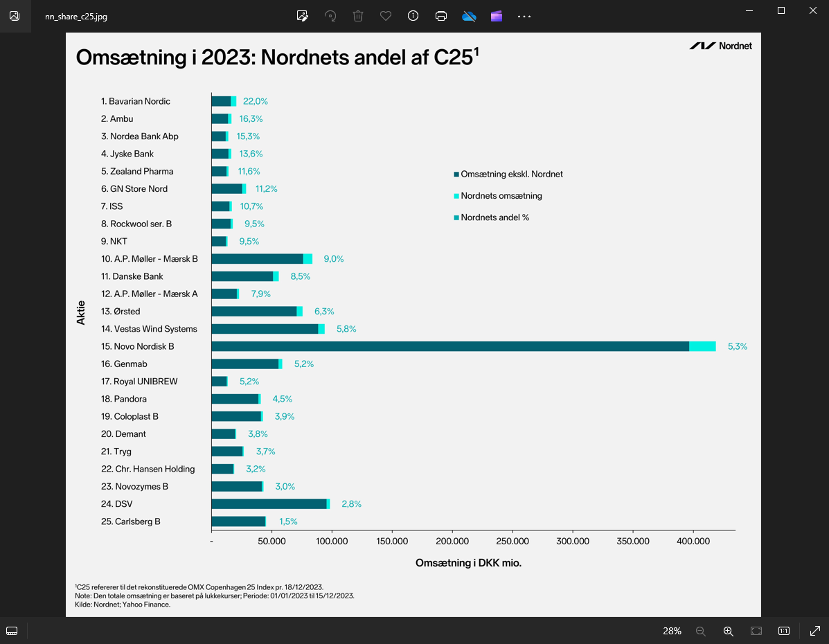829x644 pixels.
Task: Click the 9,0% value for Mærsk B
Action: [x=334, y=258]
